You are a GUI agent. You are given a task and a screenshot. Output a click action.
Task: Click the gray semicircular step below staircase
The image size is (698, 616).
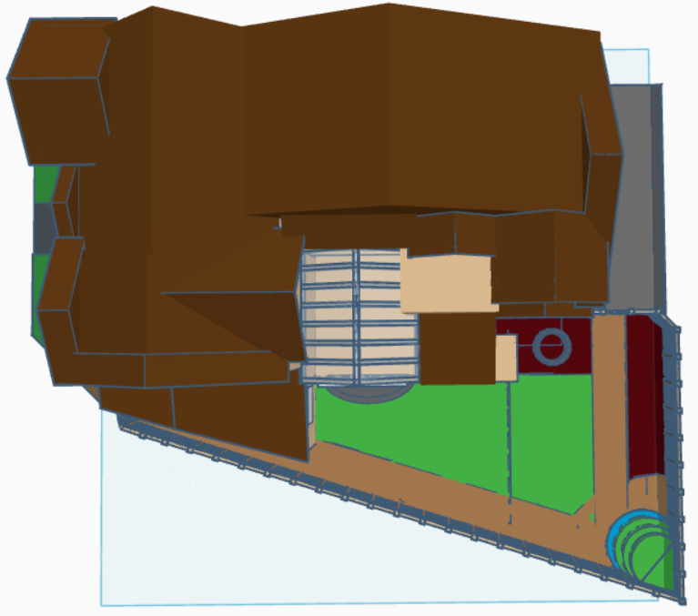pos(362,391)
